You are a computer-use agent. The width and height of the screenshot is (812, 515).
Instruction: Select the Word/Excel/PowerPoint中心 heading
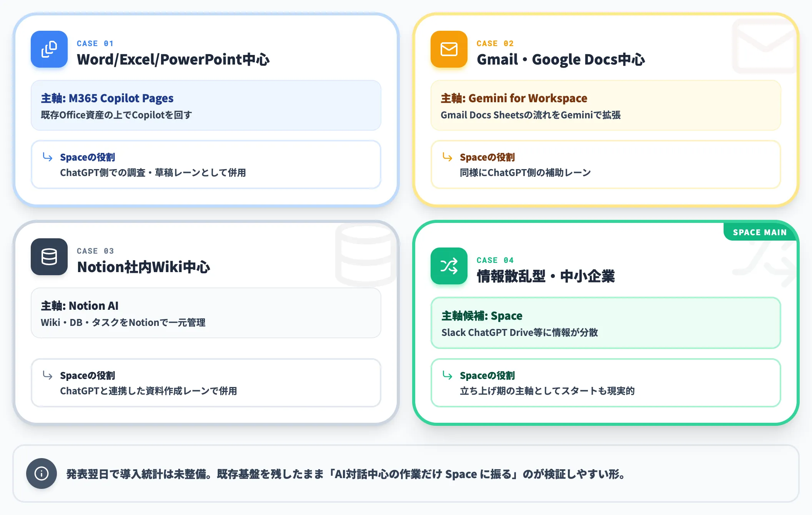click(x=173, y=60)
